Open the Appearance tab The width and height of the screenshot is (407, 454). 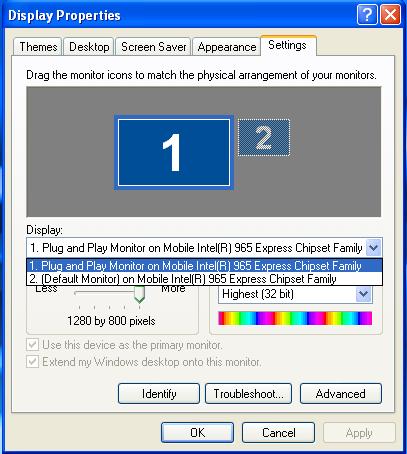tap(227, 47)
